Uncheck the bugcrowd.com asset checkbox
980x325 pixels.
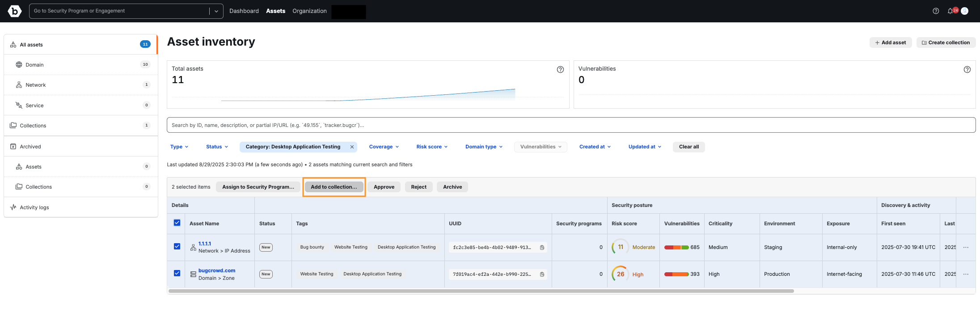pos(177,274)
